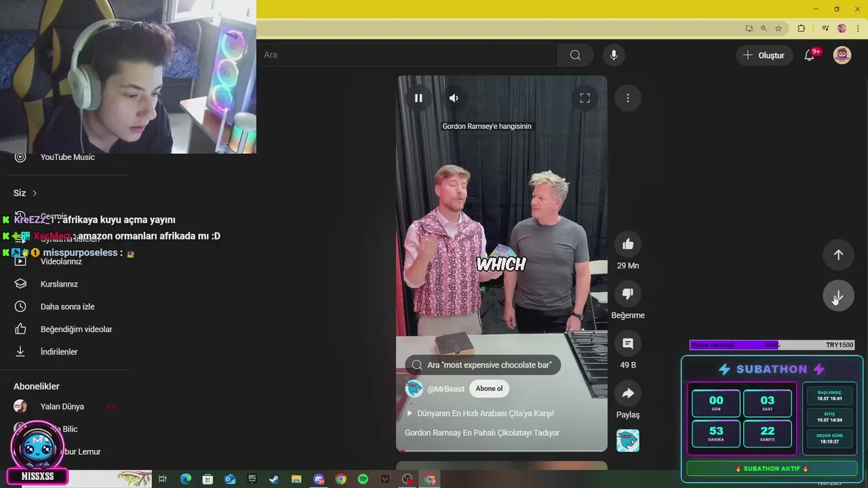Screen dimensions: 868x488
Task: Start voice search with microphone
Action: (614, 55)
